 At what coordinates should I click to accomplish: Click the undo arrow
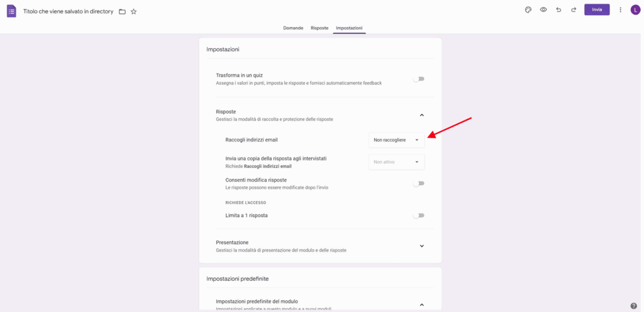click(x=558, y=10)
